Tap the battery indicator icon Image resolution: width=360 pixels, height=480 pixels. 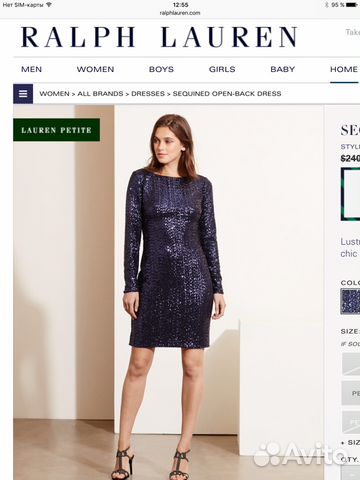click(x=352, y=5)
